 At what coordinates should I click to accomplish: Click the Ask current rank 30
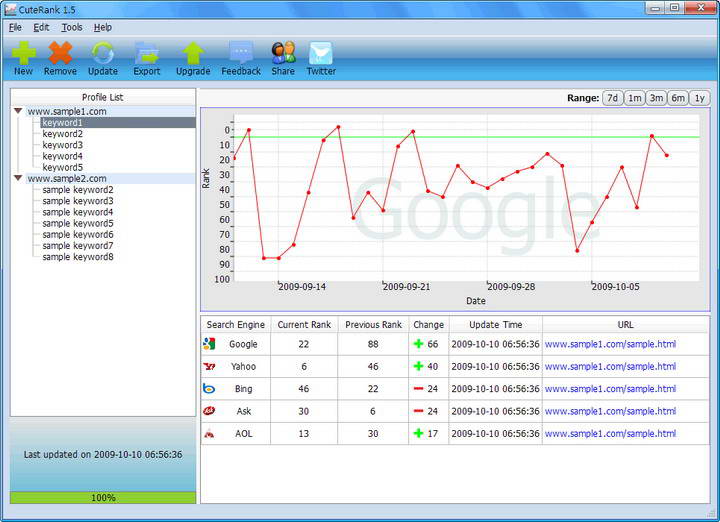point(304,411)
